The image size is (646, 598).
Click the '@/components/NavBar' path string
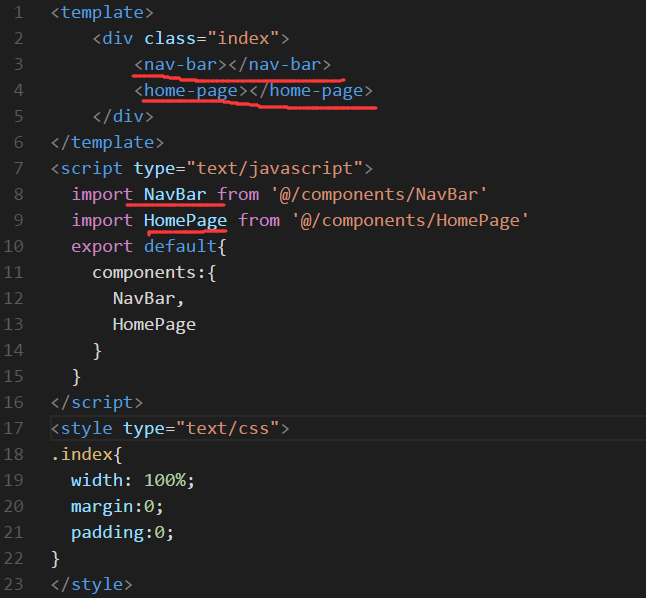point(378,194)
